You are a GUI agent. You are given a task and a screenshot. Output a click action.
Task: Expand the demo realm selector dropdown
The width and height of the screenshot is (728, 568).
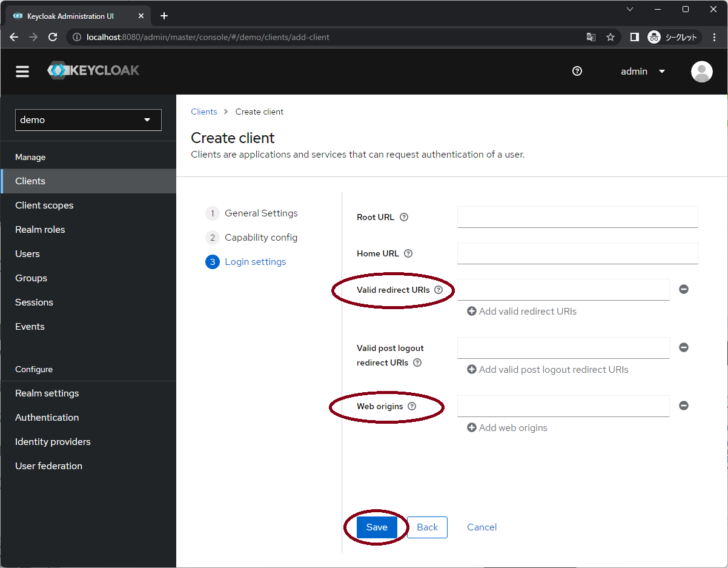[x=88, y=120]
